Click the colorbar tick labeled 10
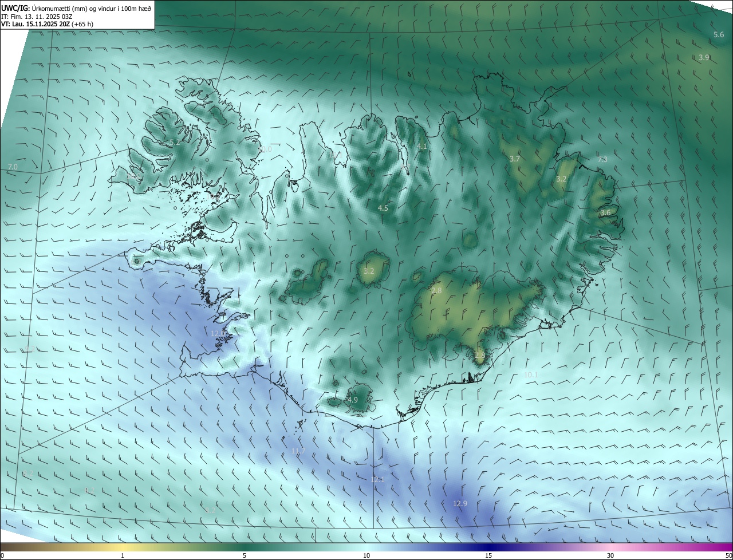This screenshot has height=560, width=733. 366,556
